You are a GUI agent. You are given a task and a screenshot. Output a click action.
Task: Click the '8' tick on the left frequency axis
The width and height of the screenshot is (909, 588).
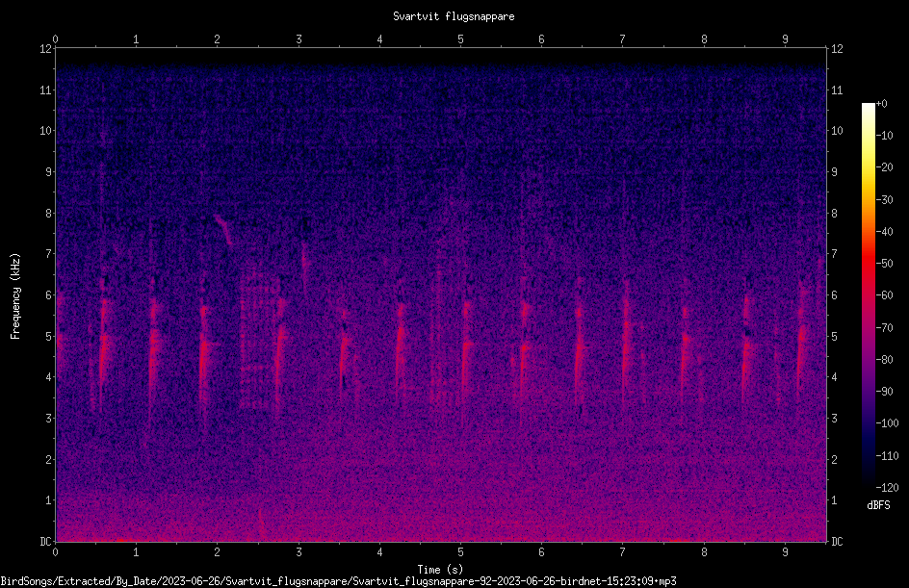[x=48, y=214]
